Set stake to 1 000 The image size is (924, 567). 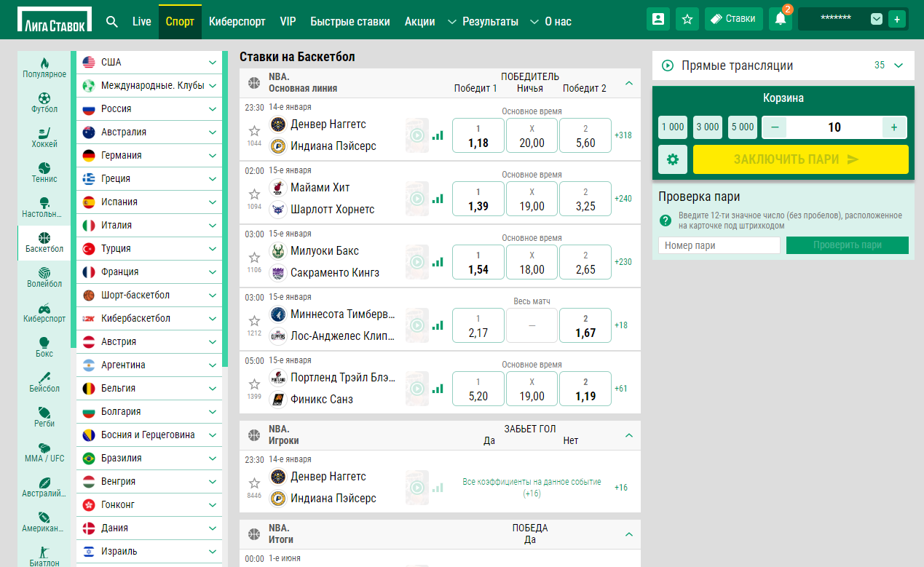point(673,127)
